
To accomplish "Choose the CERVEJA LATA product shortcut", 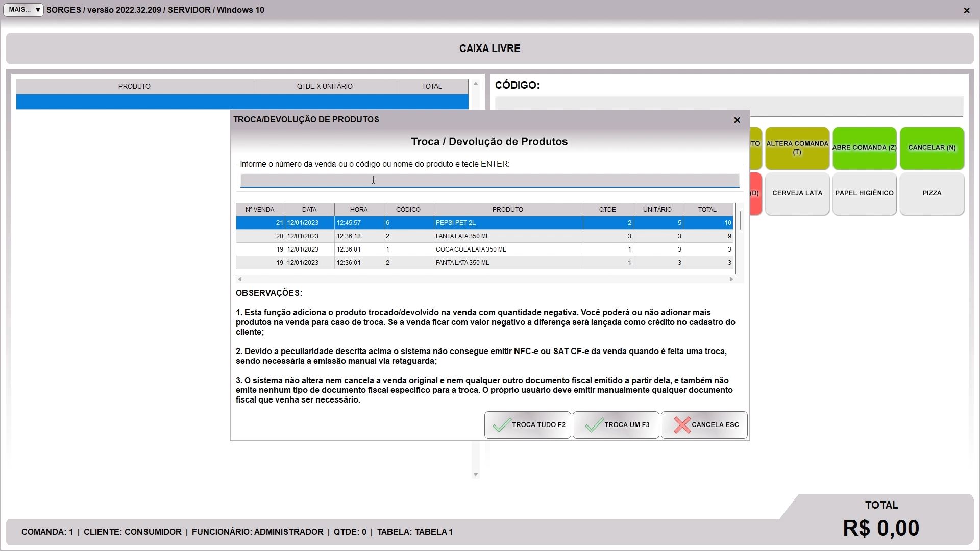I will point(797,193).
